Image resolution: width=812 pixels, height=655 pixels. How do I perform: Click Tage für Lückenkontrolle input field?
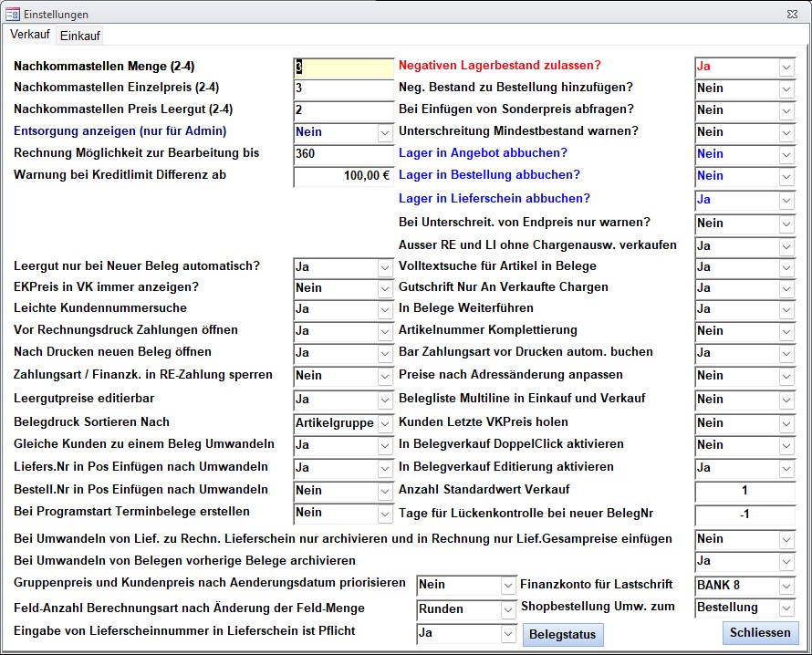[744, 515]
